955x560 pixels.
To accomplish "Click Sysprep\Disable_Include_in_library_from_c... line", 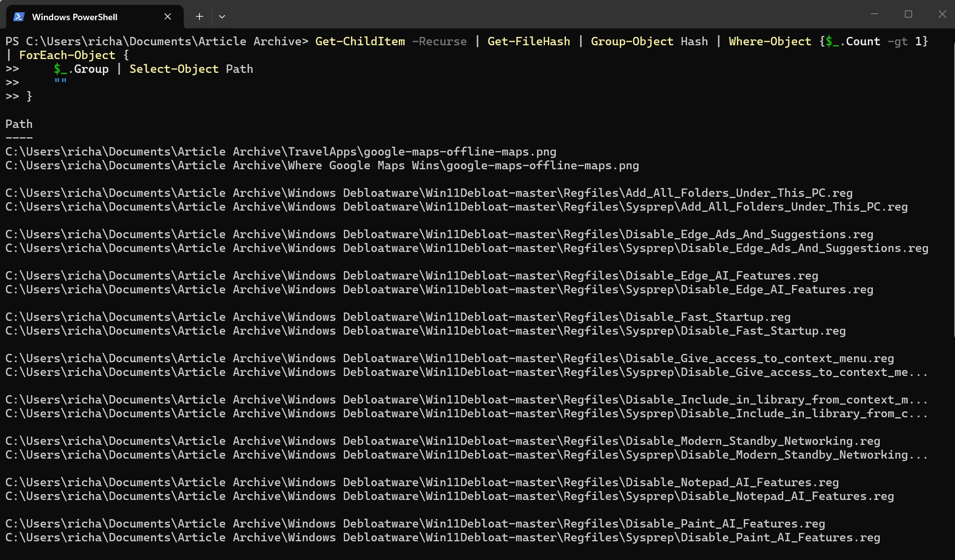I will pyautogui.click(x=467, y=413).
